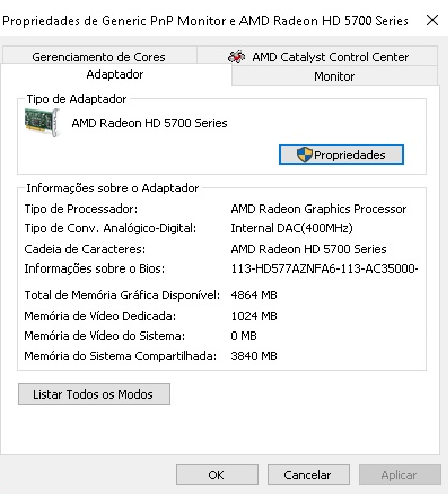Open the Gerenciamento de Cores tab

(x=99, y=56)
